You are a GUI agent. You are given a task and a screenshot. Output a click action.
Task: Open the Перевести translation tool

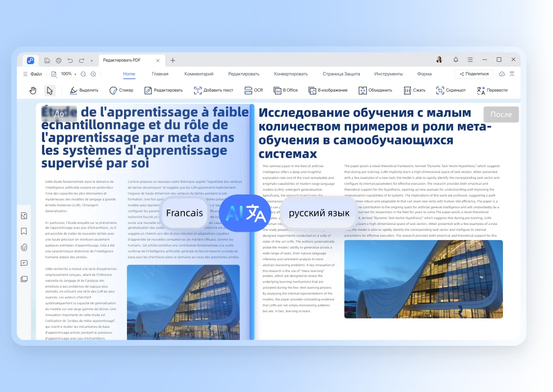point(492,90)
